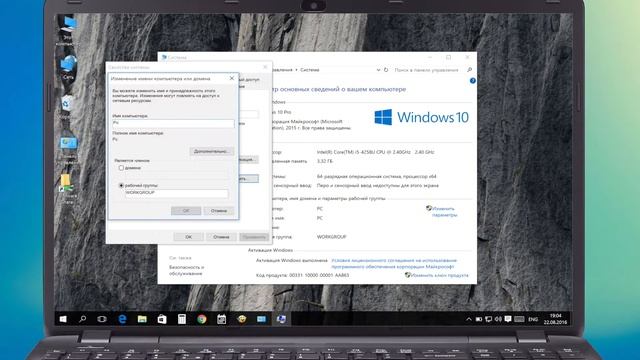The image size is (640, 360).
Task: Select the Control Panel desktop icon
Action: coord(68,150)
